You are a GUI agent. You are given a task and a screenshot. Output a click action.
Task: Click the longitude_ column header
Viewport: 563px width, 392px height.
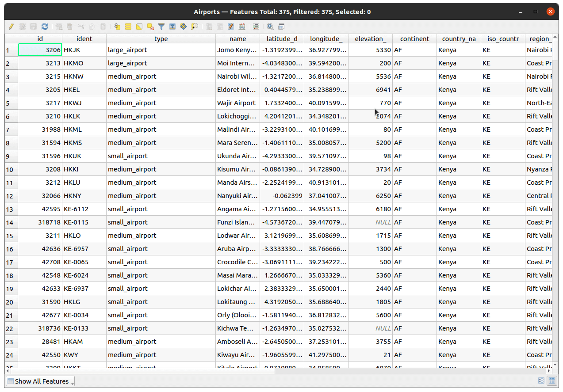click(x=326, y=39)
